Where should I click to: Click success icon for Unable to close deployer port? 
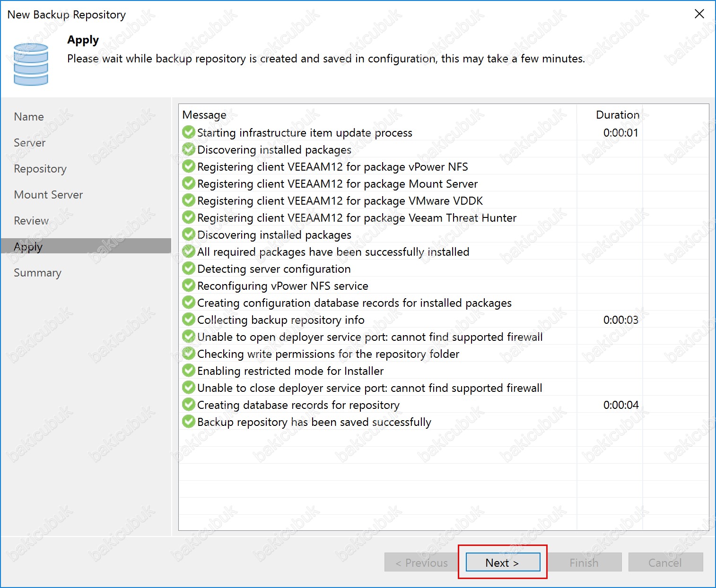click(189, 388)
